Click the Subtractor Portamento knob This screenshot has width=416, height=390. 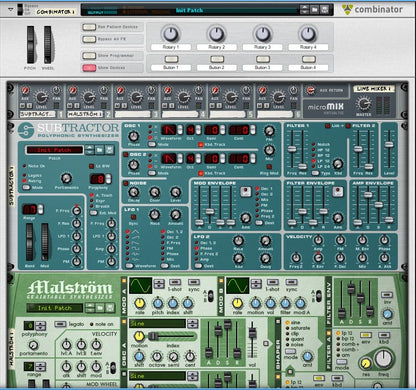66,178
